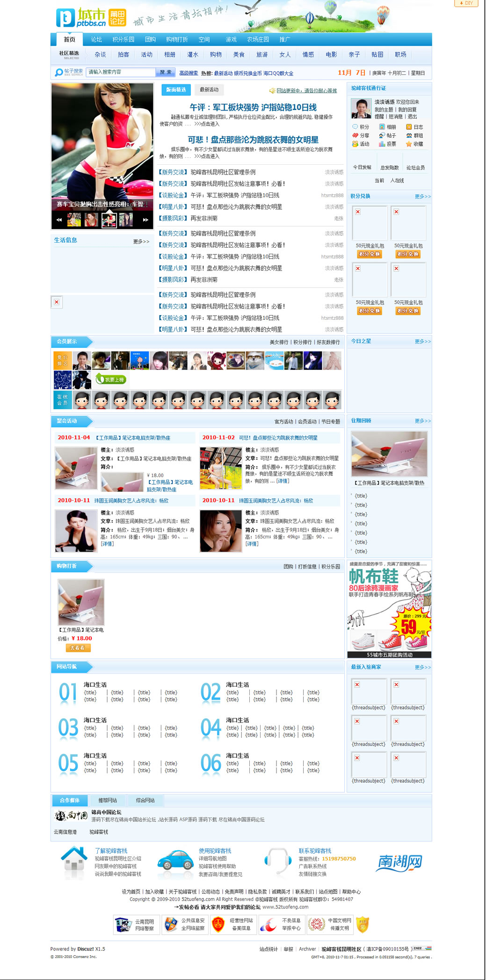Image resolution: width=486 pixels, height=980 pixels.
Task: Open 打折信息 link in shopping section
Action: coord(307,567)
